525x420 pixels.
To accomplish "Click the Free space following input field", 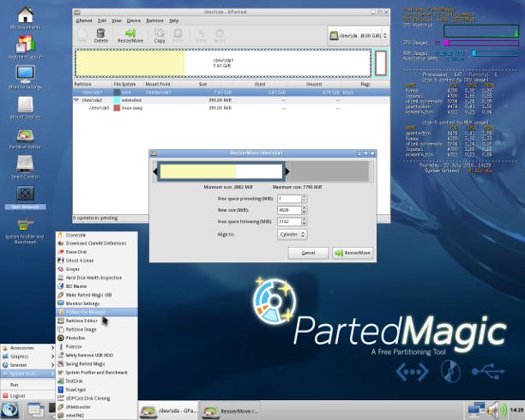I will click(289, 221).
